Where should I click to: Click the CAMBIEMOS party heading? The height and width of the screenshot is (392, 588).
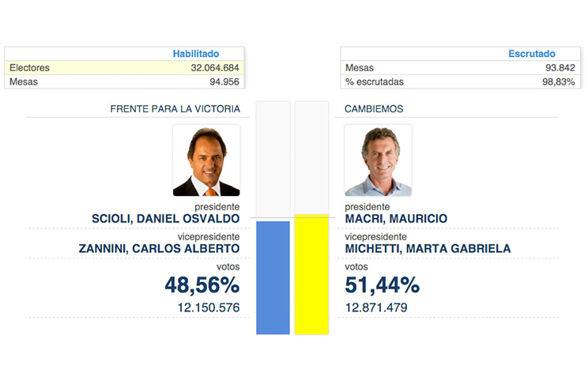pos(374,109)
